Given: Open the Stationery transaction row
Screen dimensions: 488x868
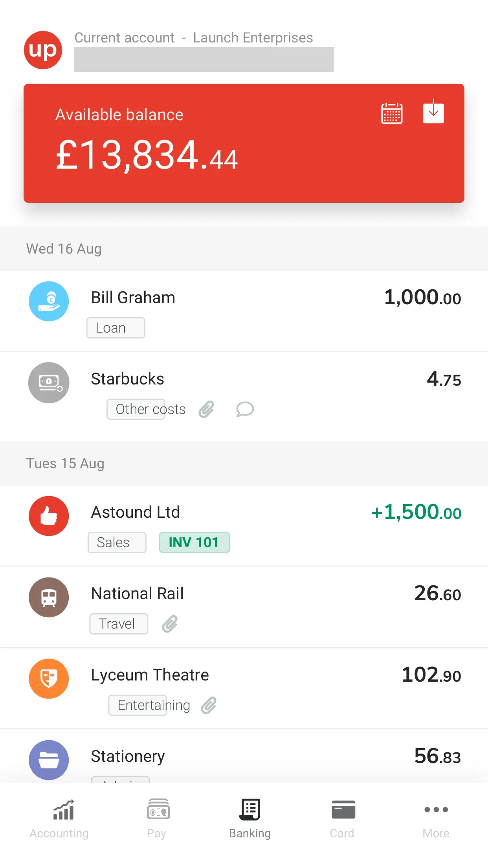Looking at the screenshot, I should pos(244,757).
